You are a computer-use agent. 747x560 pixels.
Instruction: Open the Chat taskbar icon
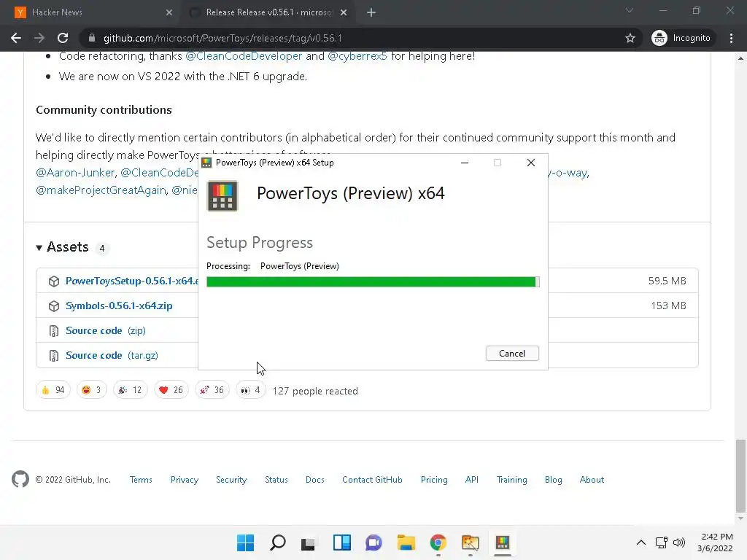point(373,542)
